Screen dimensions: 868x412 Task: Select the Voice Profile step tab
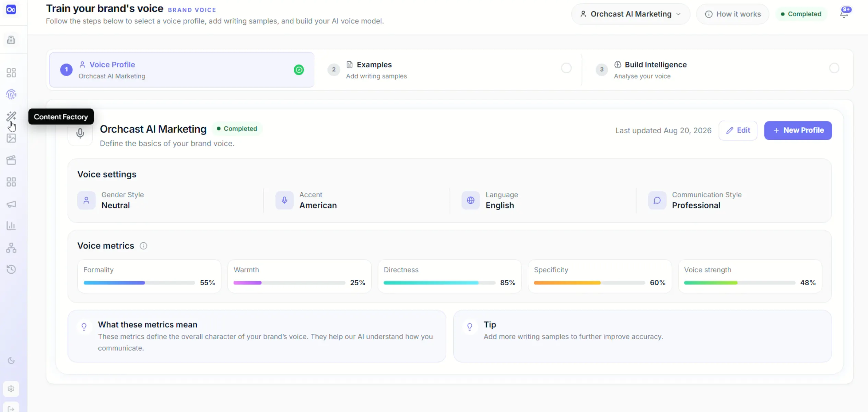(181, 70)
